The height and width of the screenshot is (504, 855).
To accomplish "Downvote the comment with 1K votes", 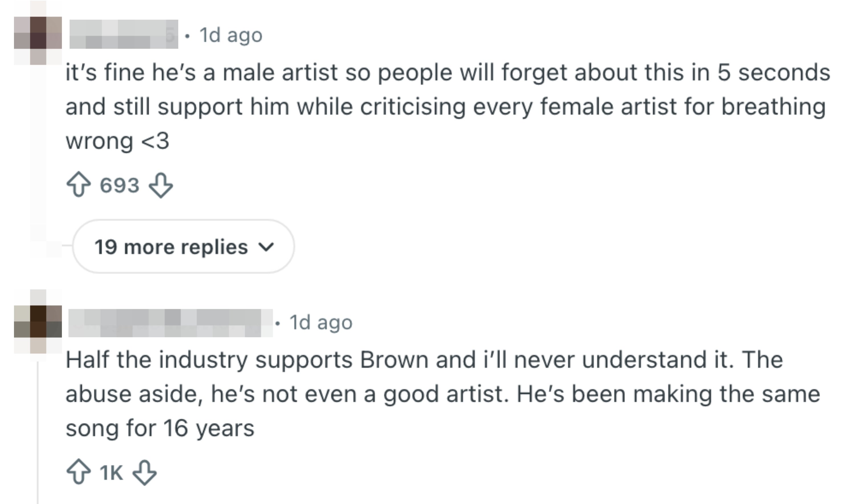I will pos(145,472).
